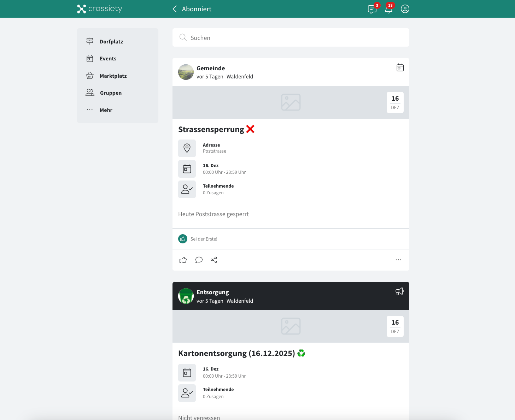Like the Strassensperrung post with thumbs-up

(x=183, y=260)
